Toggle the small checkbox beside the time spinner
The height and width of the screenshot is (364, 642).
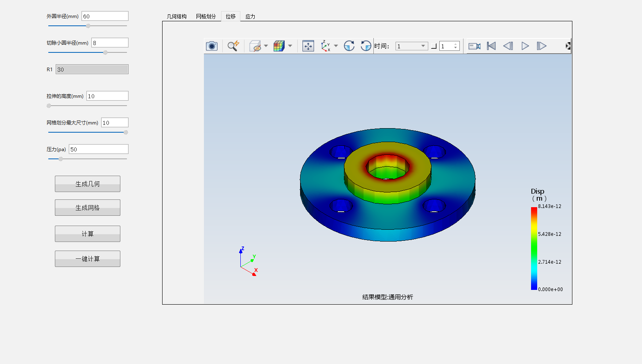[x=434, y=46]
